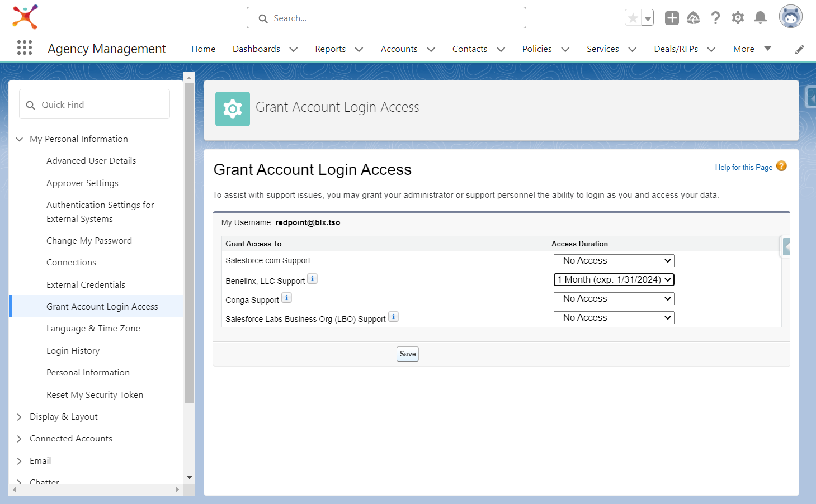The image size is (816, 504).
Task: Click the Grant Account Login Access gear icon
Action: click(233, 109)
